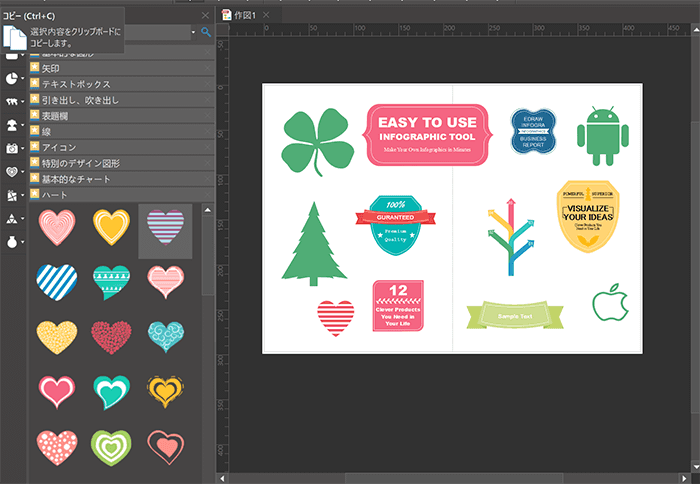Close the アイコン library row

pos(208,147)
